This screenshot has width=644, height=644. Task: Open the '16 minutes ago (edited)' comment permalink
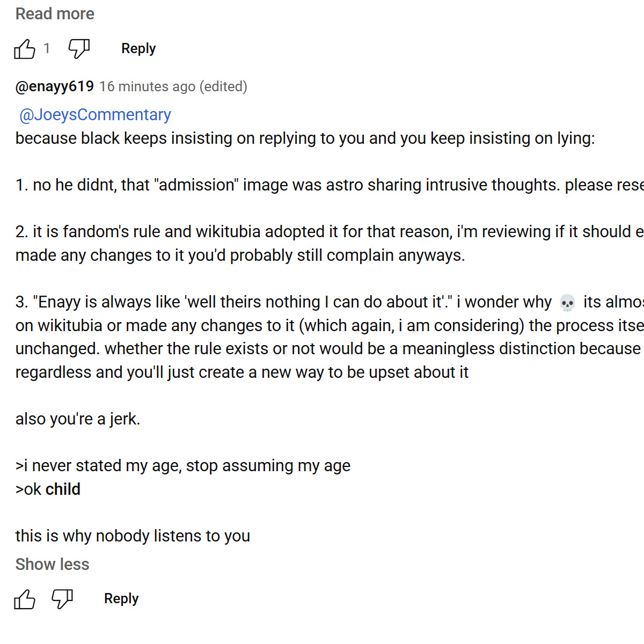173,86
